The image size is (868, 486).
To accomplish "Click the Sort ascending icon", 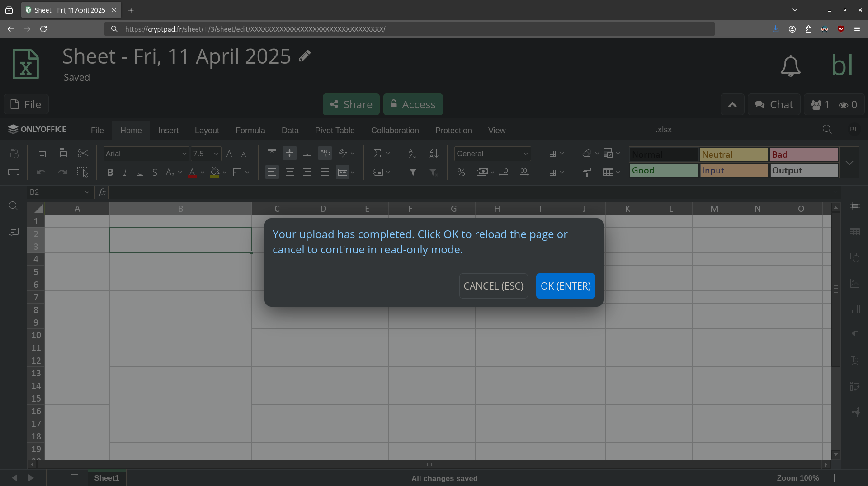I will [412, 154].
